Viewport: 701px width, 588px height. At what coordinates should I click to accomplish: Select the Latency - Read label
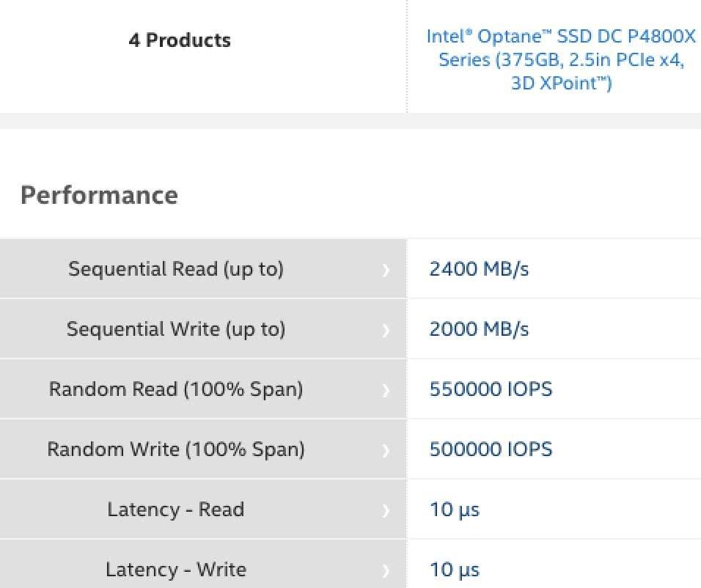(x=176, y=510)
